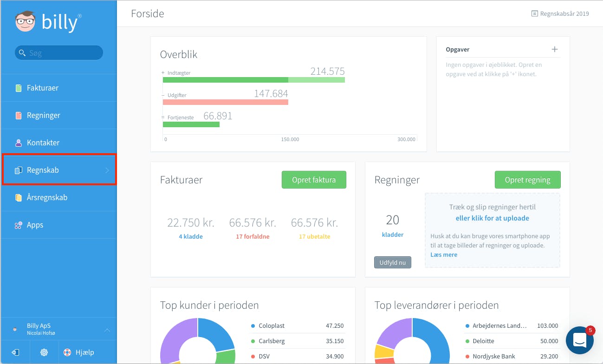Screen dimensions: 603x364
Task: Click the green Fakturaer document icon
Action: pyautogui.click(x=19, y=88)
